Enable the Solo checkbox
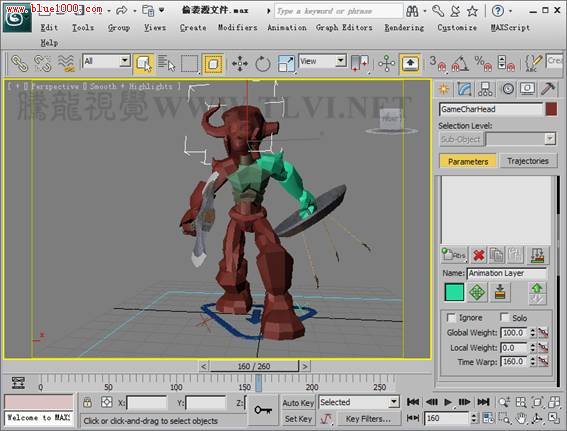The image size is (567, 431). 504,318
